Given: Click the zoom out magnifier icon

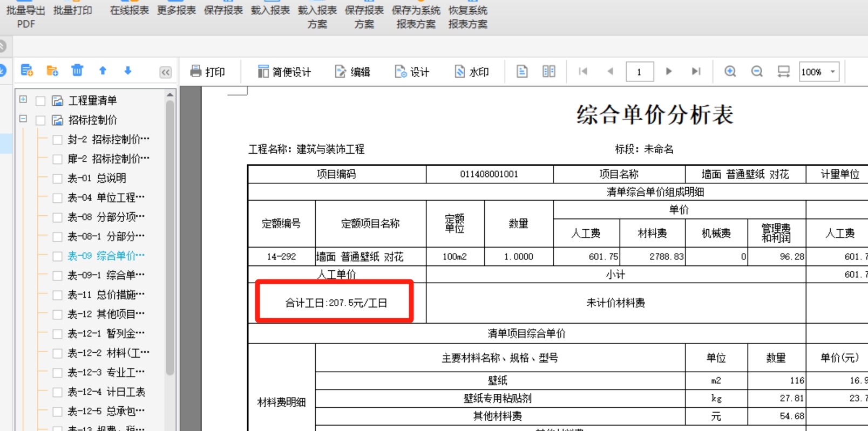Looking at the screenshot, I should (x=757, y=71).
